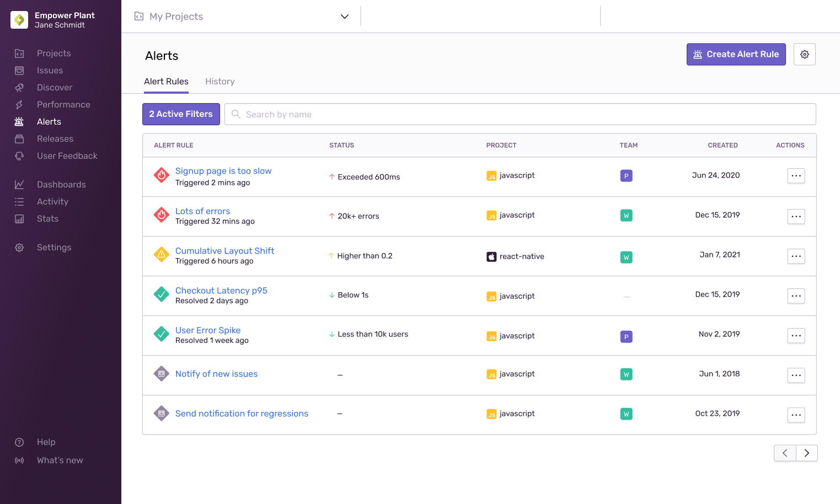This screenshot has height=504, width=840.
Task: Open the Lots of errors alert rule
Action: pyautogui.click(x=202, y=211)
